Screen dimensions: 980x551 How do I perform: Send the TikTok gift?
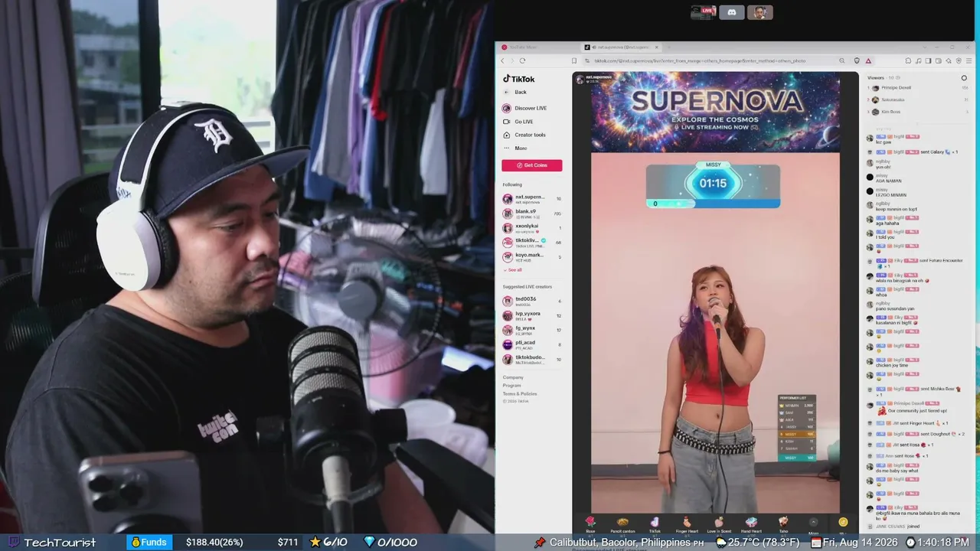click(655, 523)
